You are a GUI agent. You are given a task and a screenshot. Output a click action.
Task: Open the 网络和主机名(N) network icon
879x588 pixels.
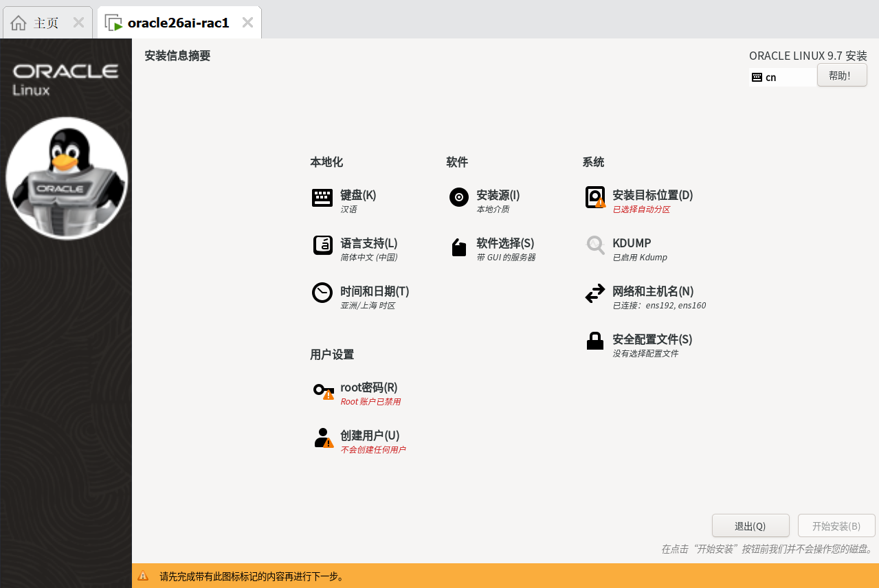(594, 293)
